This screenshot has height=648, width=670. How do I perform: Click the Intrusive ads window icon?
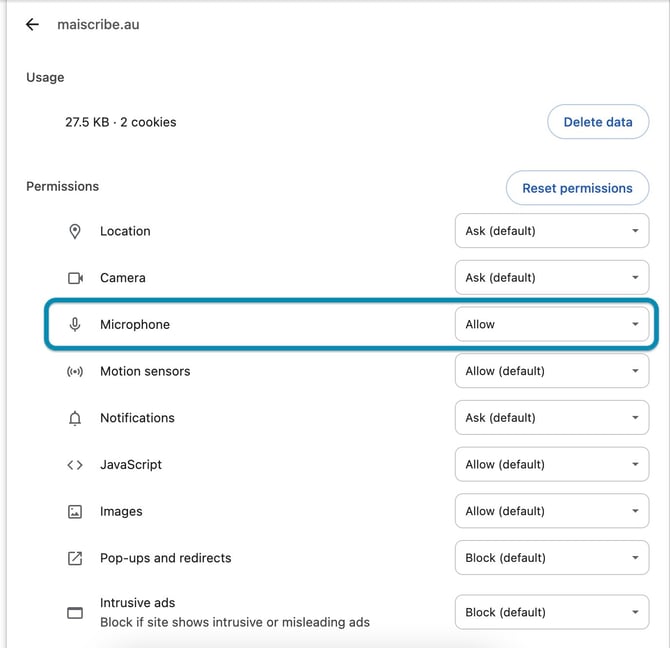75,612
